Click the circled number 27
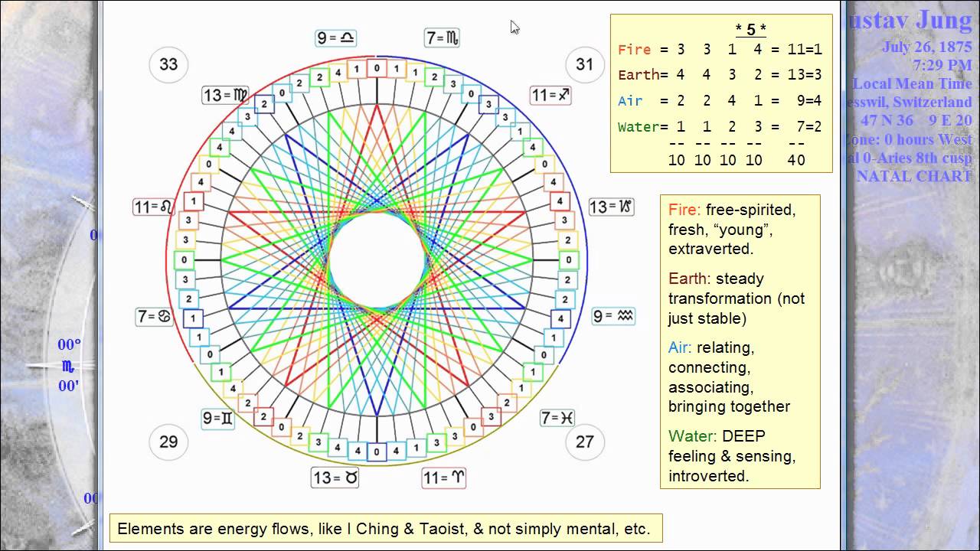Screen dimensions: 980x551 [x=584, y=442]
